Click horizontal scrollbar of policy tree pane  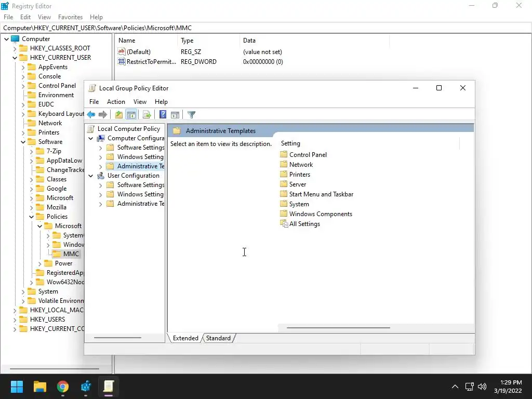[117, 338]
